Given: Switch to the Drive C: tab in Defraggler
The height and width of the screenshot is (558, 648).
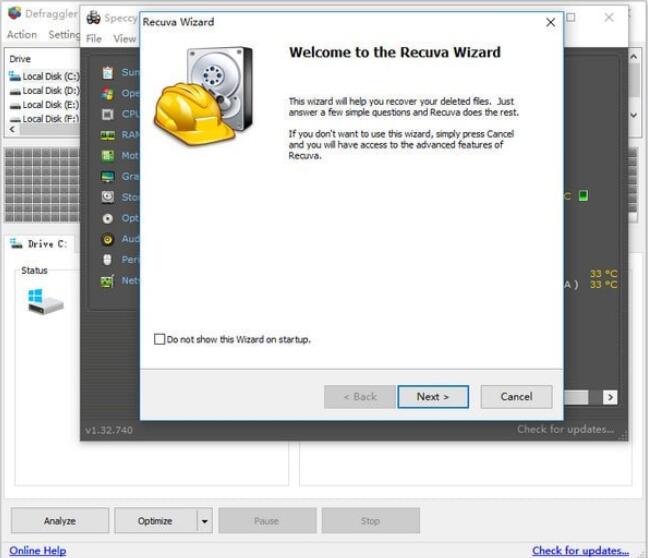Looking at the screenshot, I should [39, 244].
